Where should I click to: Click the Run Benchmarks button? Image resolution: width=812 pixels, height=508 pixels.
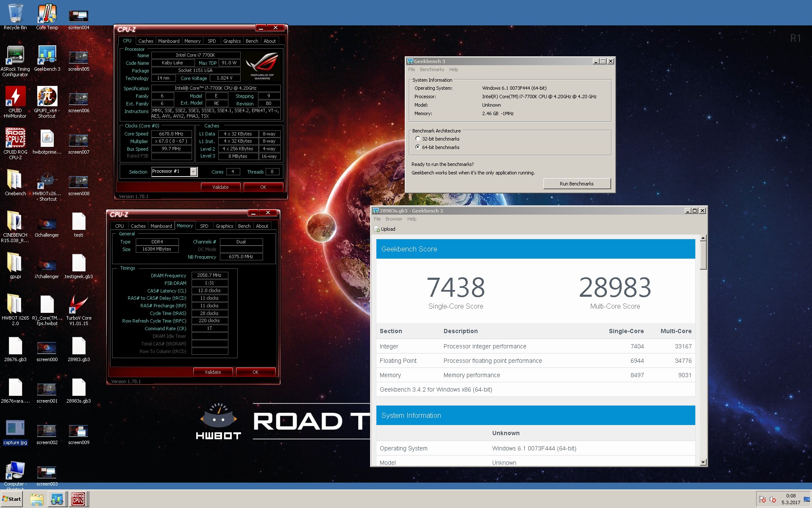pyautogui.click(x=577, y=184)
